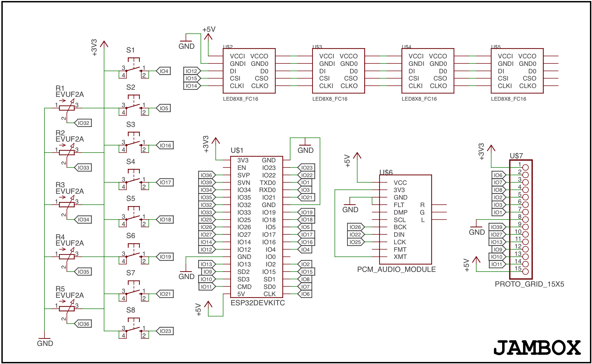The height and width of the screenshot is (364, 592).
Task: Click the PROTO_GRID_15X5 part name
Action: point(529,284)
